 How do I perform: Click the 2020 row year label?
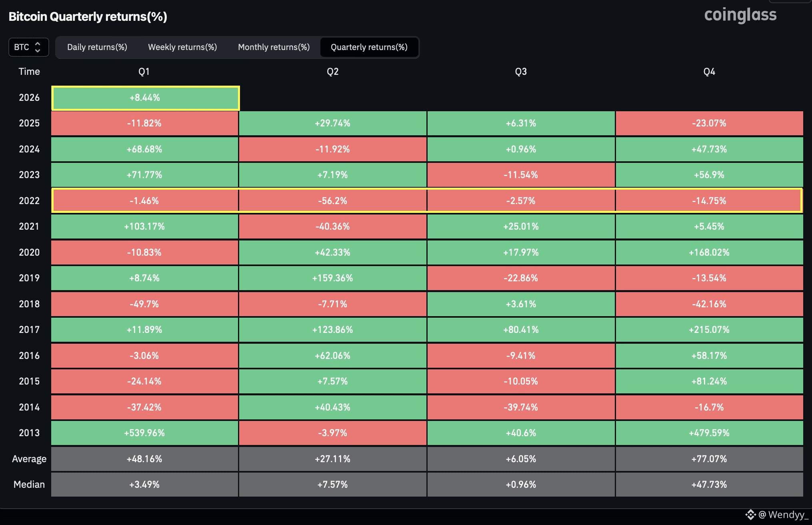coord(29,252)
